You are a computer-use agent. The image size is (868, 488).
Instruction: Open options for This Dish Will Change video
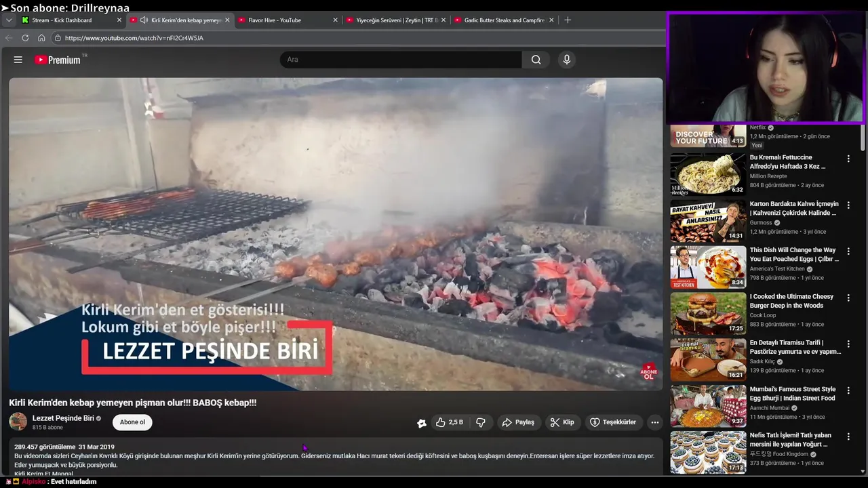(x=848, y=251)
